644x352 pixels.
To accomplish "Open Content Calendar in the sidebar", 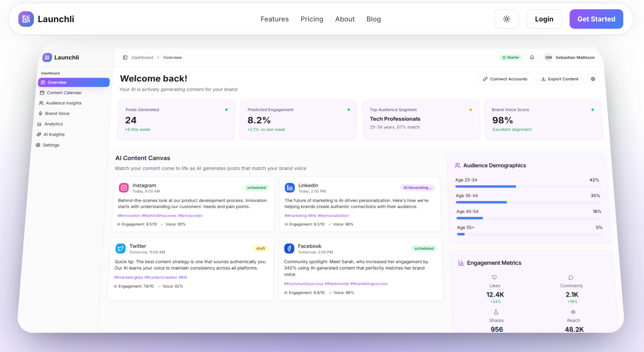I will point(64,93).
